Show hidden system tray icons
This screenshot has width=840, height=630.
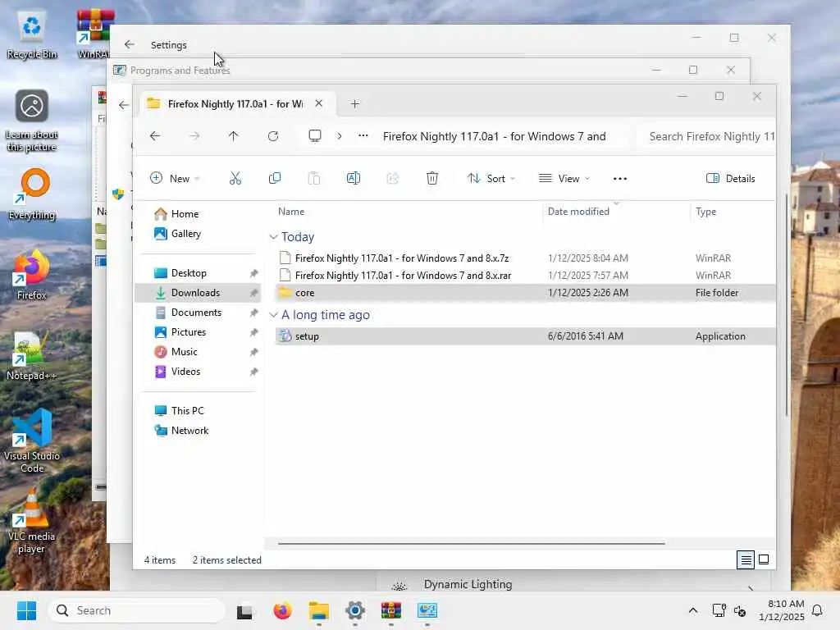692,610
